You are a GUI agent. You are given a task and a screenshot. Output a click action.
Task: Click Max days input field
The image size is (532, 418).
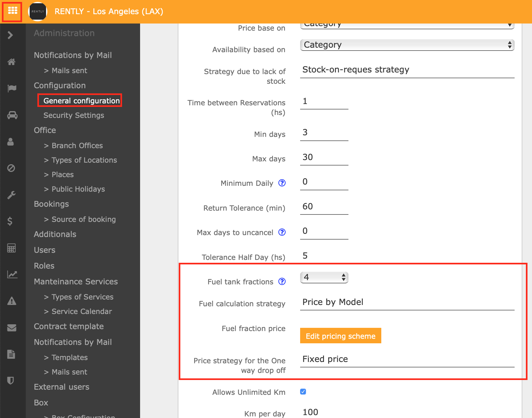pyautogui.click(x=324, y=158)
